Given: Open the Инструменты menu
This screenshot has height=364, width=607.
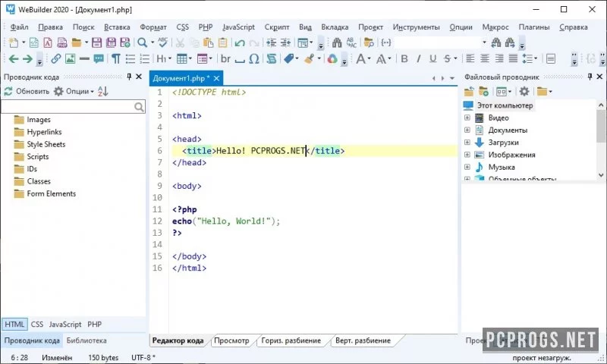Looking at the screenshot, I should click(416, 27).
